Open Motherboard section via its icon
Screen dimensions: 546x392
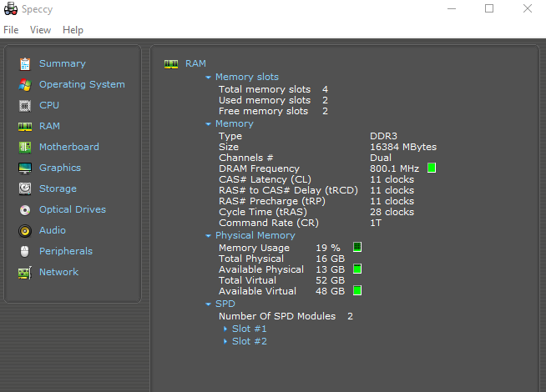(25, 147)
